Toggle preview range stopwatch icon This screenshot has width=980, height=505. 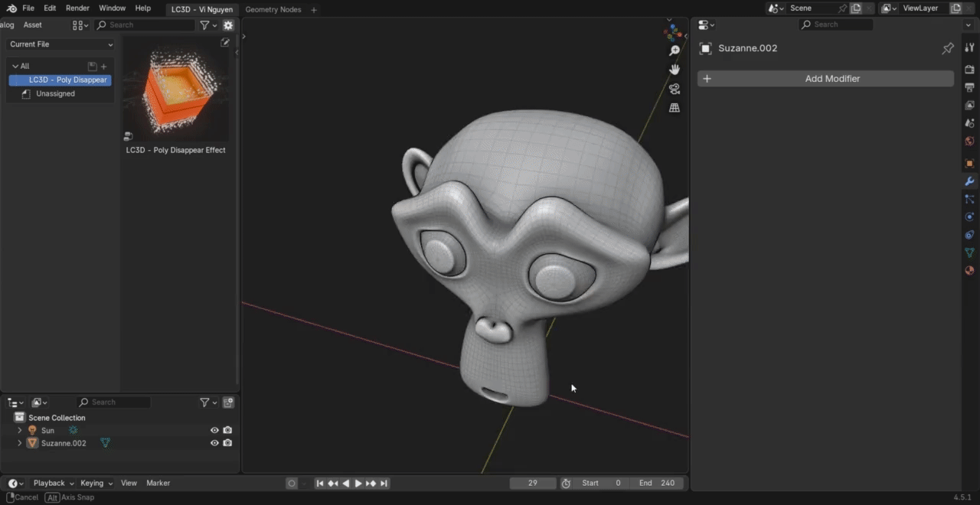point(566,484)
